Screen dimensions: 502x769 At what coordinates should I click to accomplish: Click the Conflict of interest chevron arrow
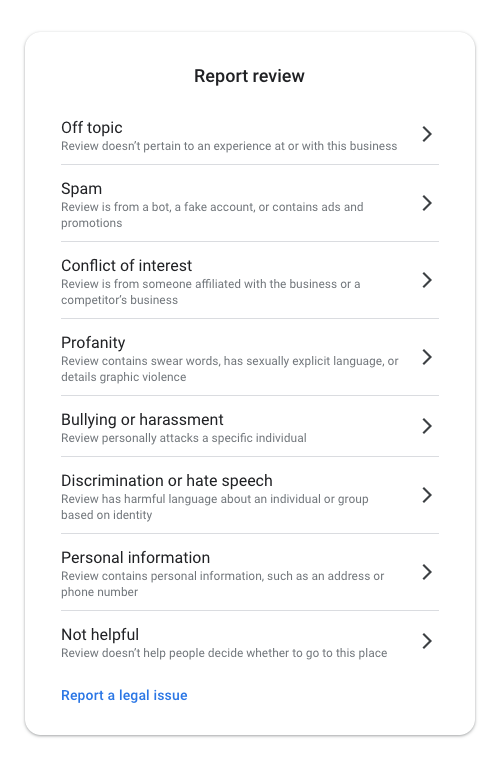click(427, 280)
